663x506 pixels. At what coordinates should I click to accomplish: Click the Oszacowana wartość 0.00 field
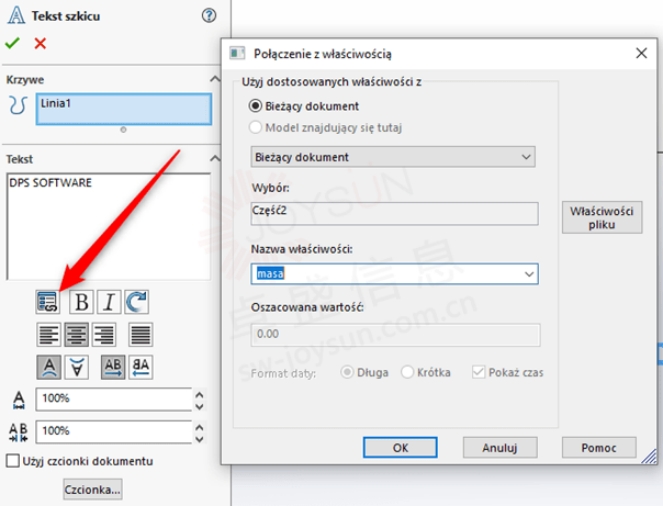click(x=395, y=335)
